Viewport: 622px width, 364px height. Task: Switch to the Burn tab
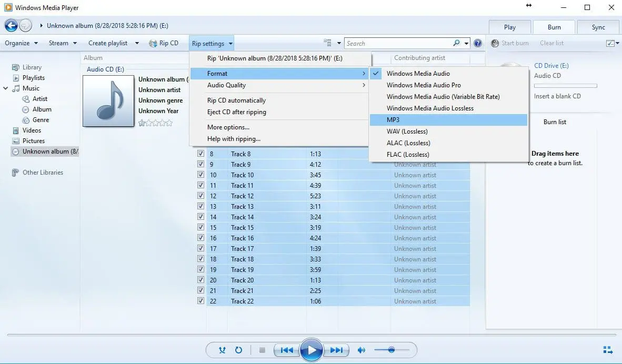click(x=554, y=27)
